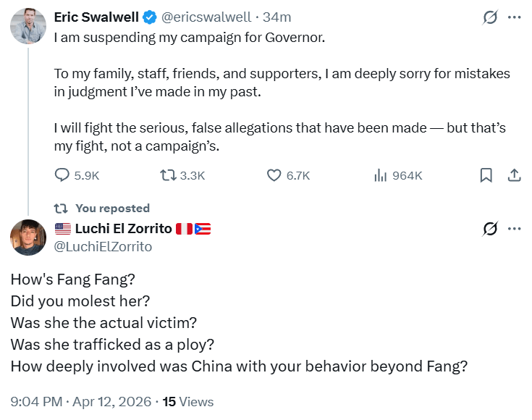Bookmark Eric Swalwell's post

click(486, 175)
